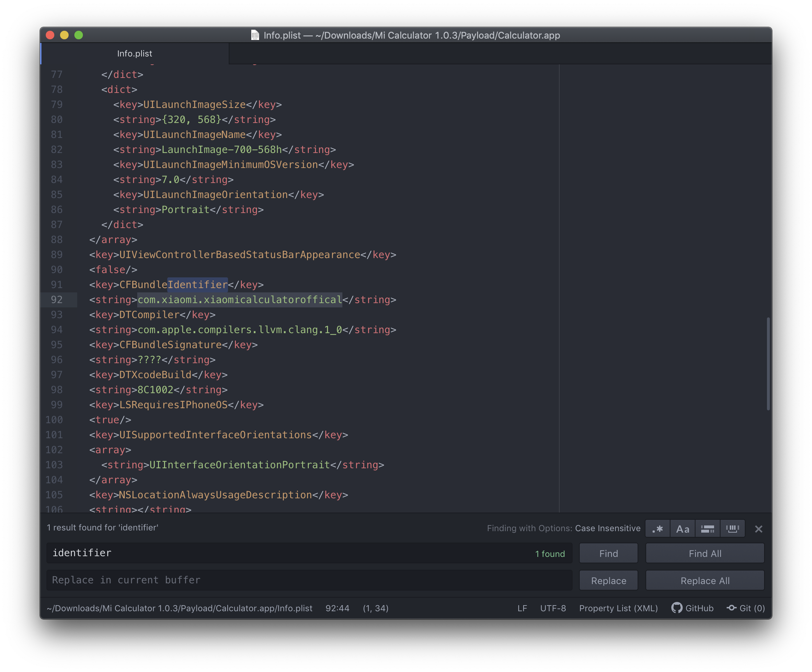Close the find and replace panel
Screen dimensions: 812x672
(758, 529)
